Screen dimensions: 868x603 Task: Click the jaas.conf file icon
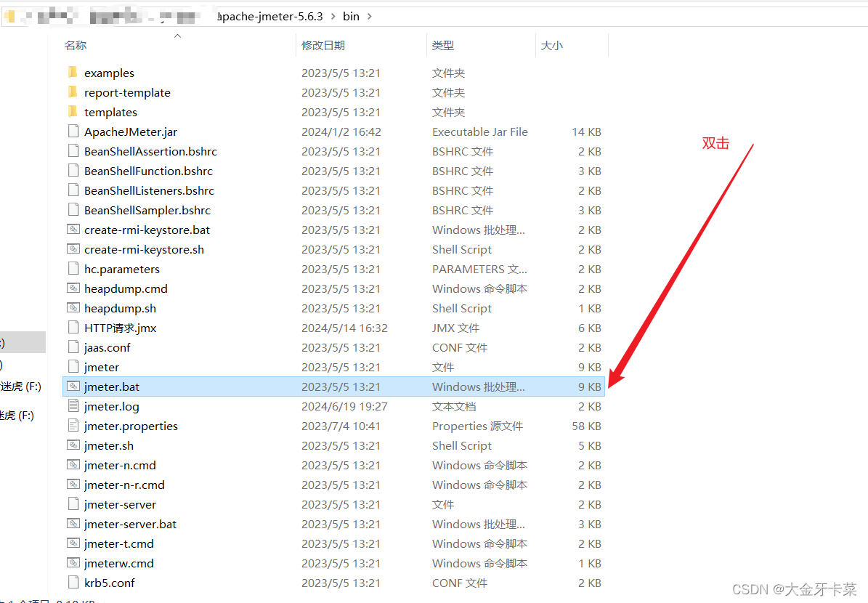coord(73,347)
